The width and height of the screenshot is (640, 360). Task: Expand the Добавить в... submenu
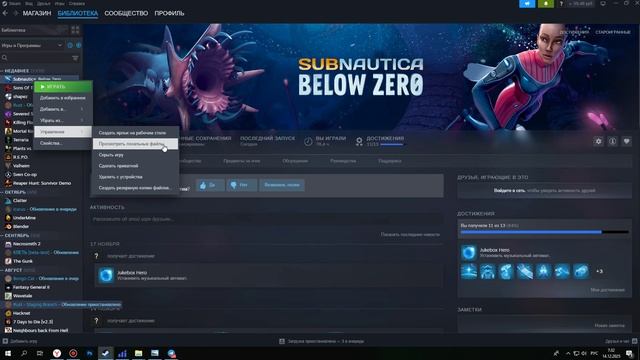(x=63, y=109)
